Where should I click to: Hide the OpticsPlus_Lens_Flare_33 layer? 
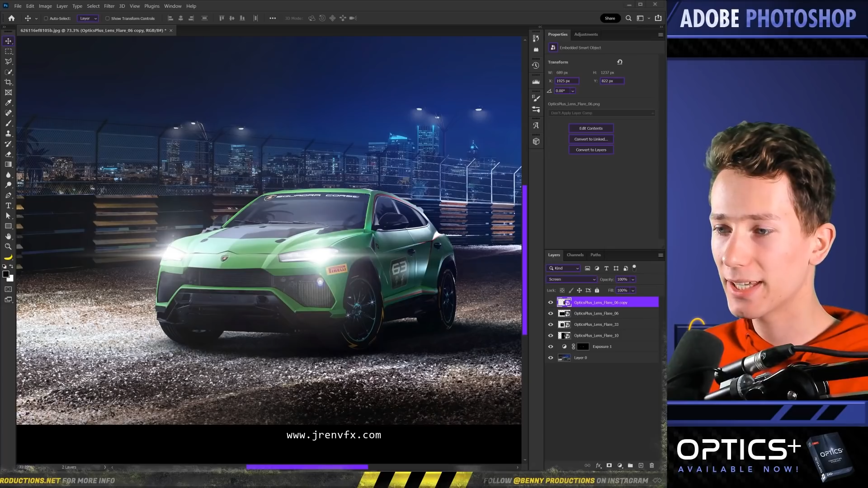(551, 324)
